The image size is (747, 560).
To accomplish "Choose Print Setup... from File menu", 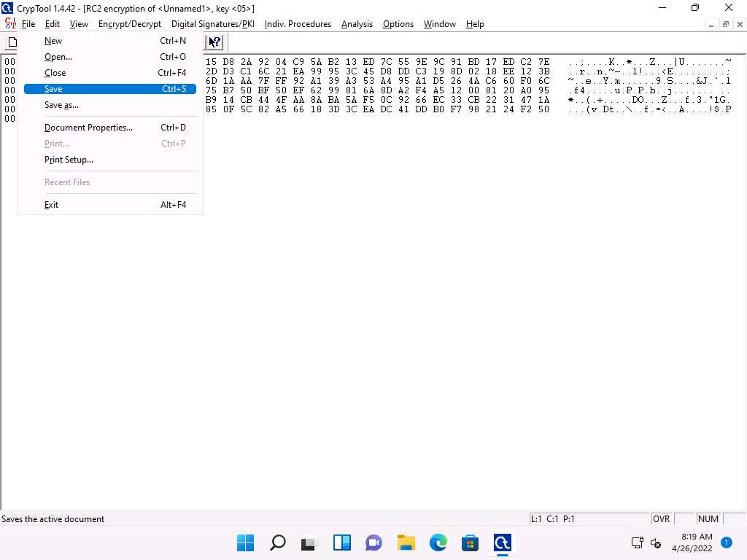I will (69, 160).
